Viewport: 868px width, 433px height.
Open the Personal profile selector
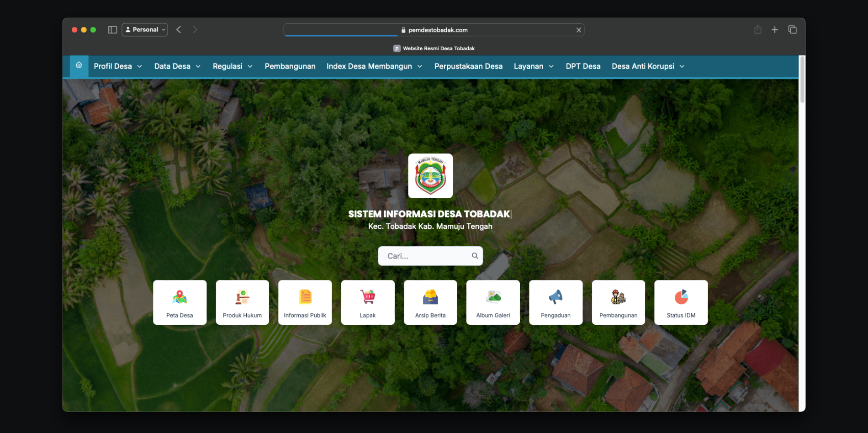(x=145, y=30)
